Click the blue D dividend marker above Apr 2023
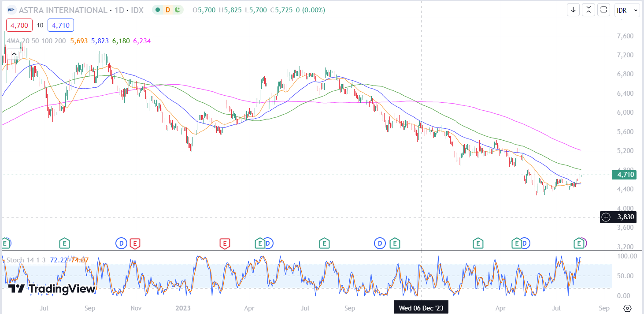 (268, 243)
